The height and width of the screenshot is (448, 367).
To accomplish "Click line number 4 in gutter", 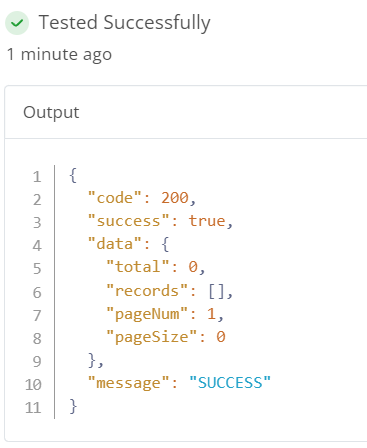I will click(37, 246).
